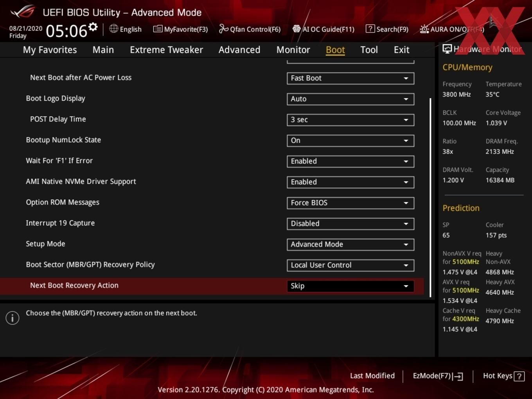
Task: Select the Boot tab
Action: coord(335,50)
